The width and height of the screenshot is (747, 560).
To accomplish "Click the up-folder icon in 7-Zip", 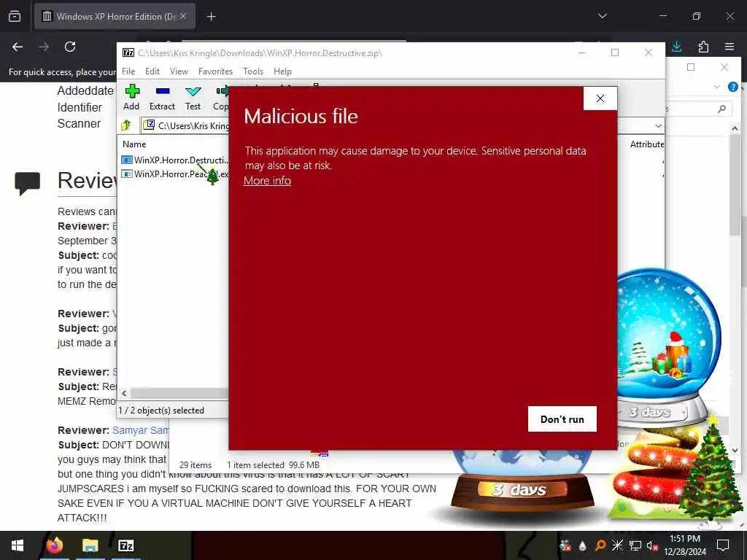I will tap(126, 125).
